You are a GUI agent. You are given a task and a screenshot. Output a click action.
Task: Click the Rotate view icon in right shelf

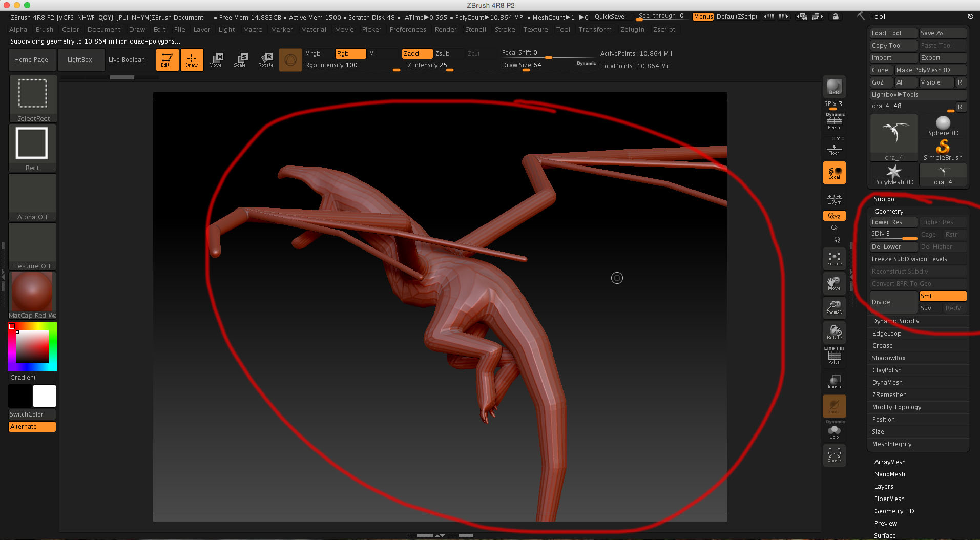point(834,332)
